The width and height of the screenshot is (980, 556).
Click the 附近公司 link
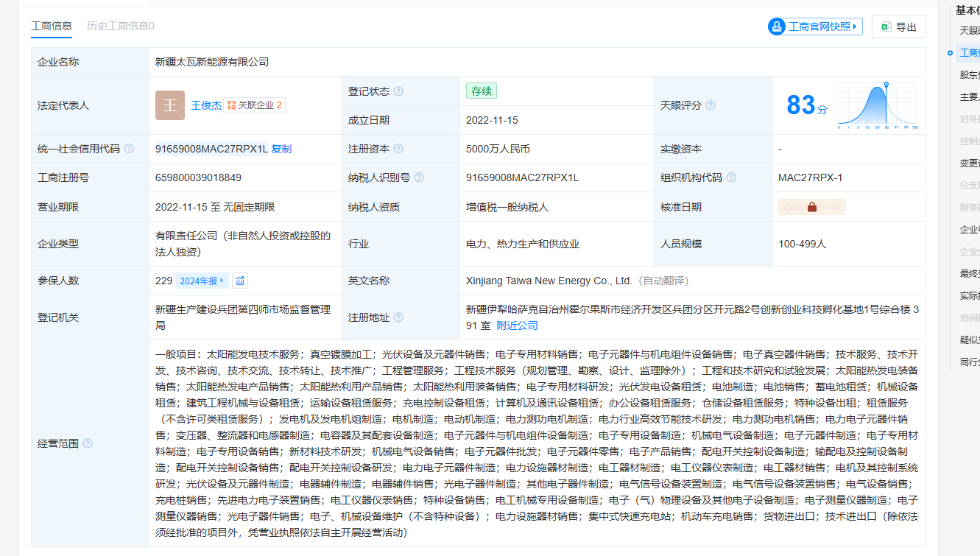click(517, 325)
